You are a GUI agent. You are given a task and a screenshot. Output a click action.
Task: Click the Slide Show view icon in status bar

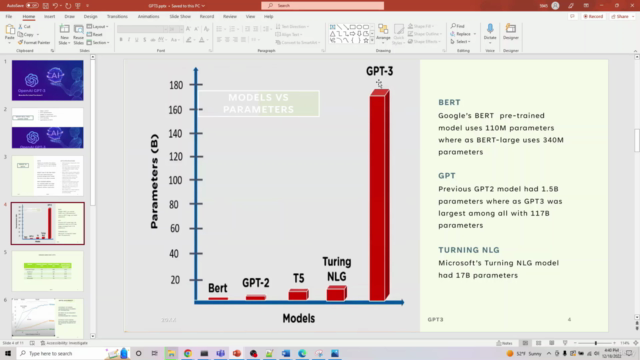point(565,343)
